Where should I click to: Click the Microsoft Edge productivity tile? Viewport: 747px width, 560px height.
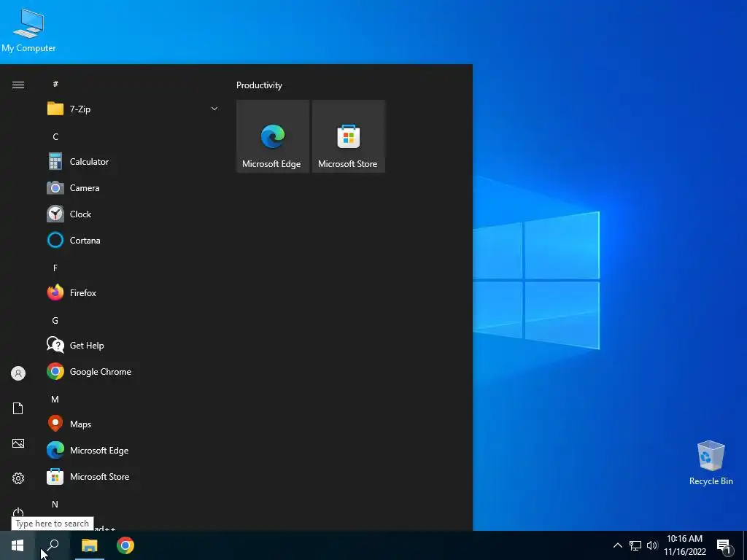(x=273, y=136)
